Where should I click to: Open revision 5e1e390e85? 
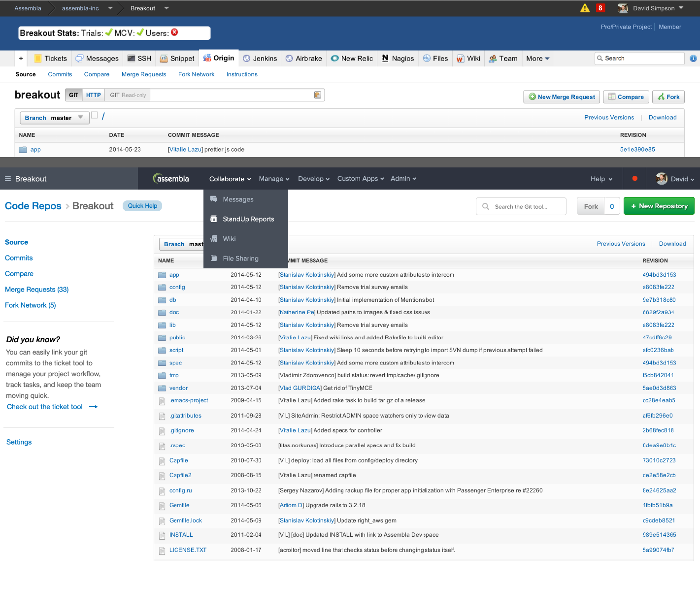[637, 150]
